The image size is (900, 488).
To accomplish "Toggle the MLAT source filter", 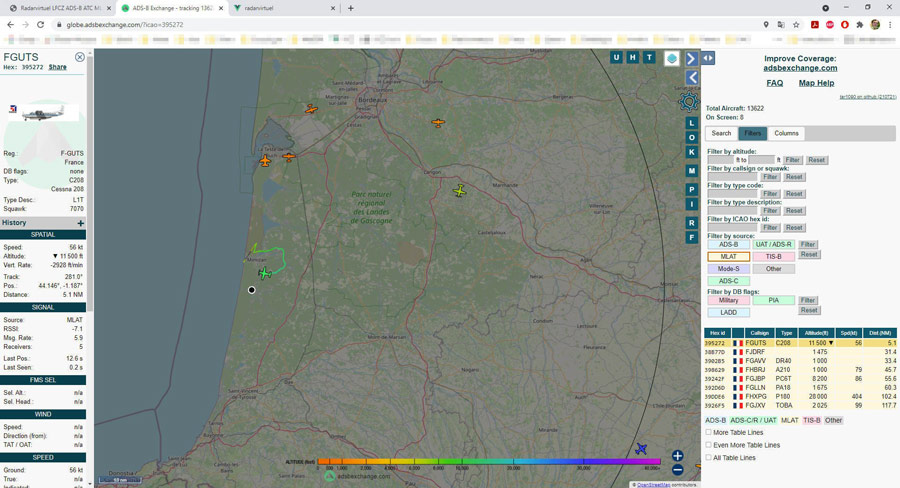I will click(728, 257).
